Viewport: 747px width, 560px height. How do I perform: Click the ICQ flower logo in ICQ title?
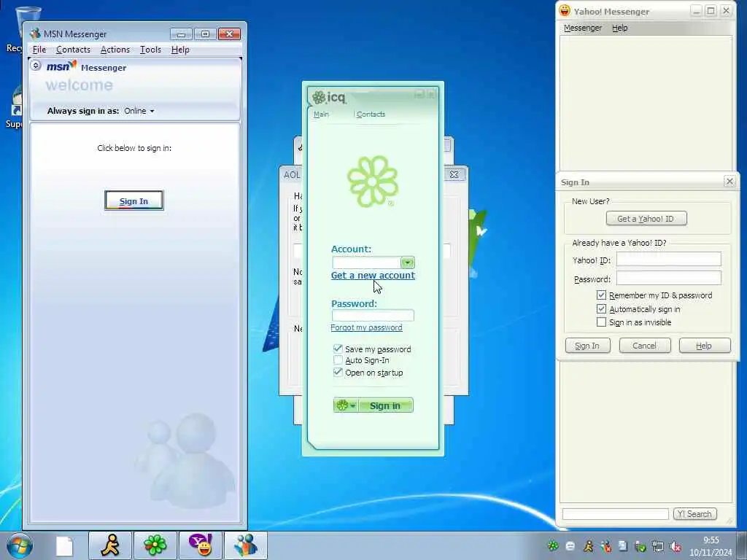[318, 98]
